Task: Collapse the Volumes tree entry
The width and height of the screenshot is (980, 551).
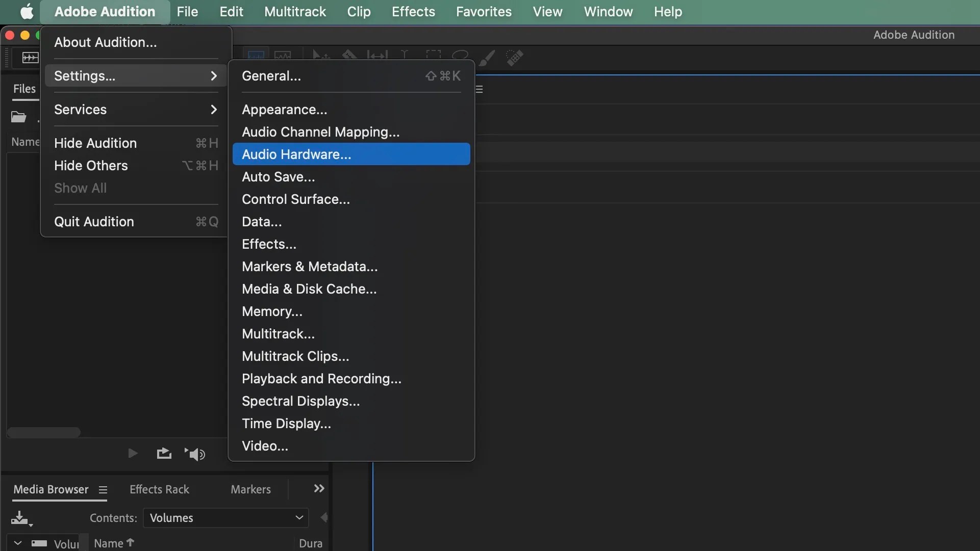Action: coord(17,543)
